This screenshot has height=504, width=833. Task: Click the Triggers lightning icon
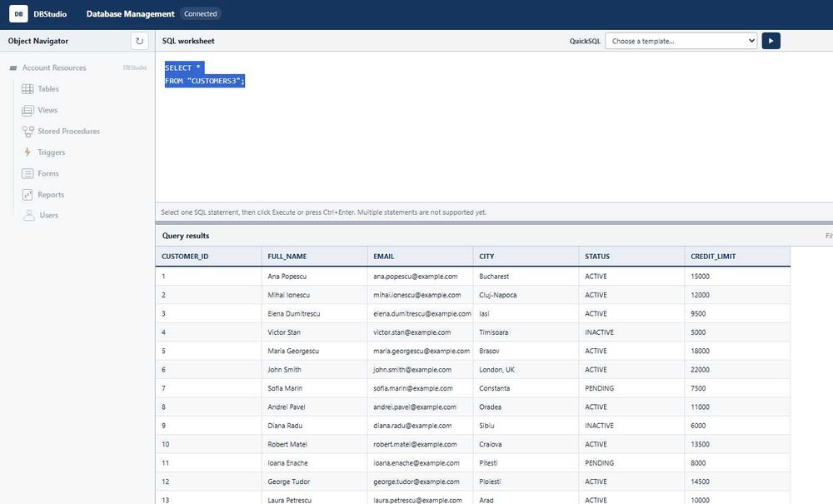tap(27, 152)
